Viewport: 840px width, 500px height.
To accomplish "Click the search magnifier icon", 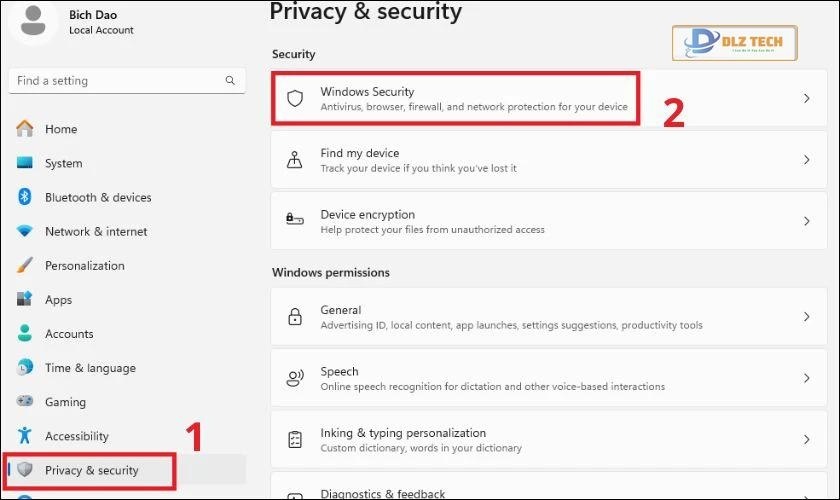I will click(x=230, y=81).
